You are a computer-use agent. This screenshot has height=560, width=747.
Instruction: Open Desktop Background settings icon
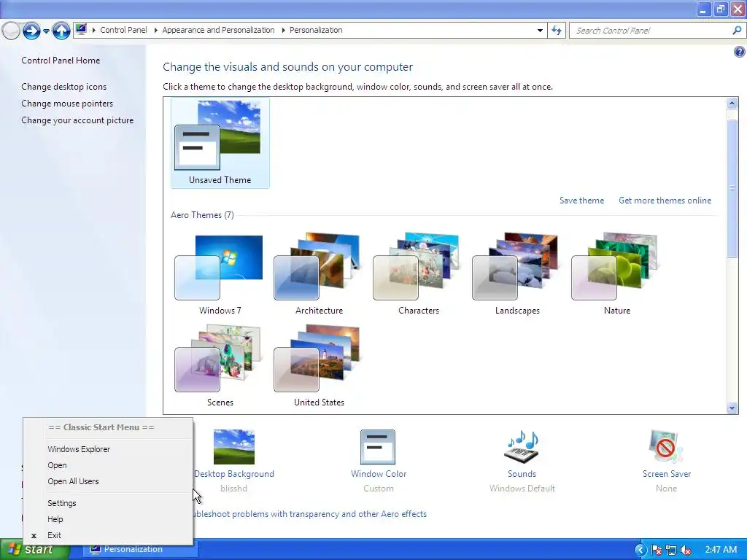click(234, 447)
